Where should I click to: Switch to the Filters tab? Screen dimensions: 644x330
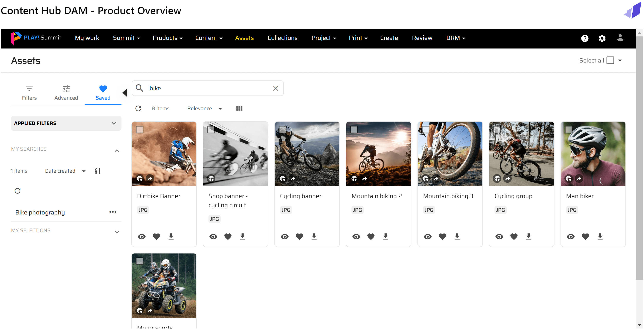29,92
